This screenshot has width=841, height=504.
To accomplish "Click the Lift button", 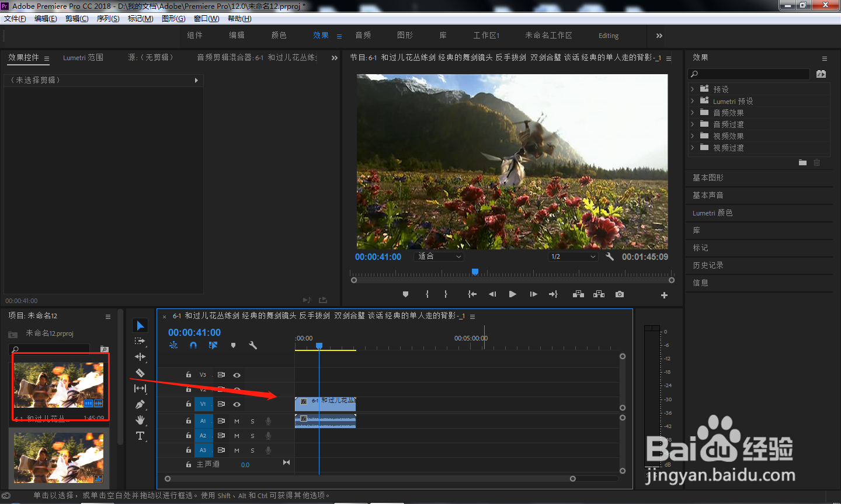I will coord(578,294).
